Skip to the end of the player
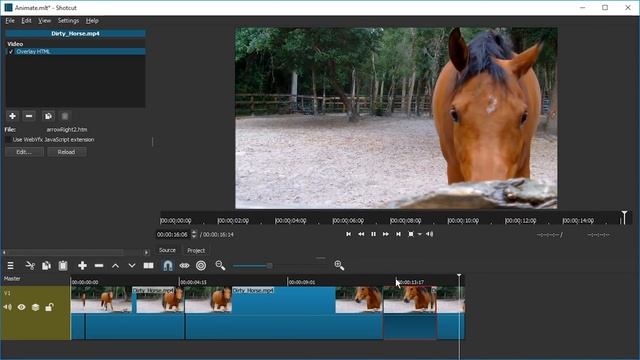The width and height of the screenshot is (640, 360). pos(398,234)
